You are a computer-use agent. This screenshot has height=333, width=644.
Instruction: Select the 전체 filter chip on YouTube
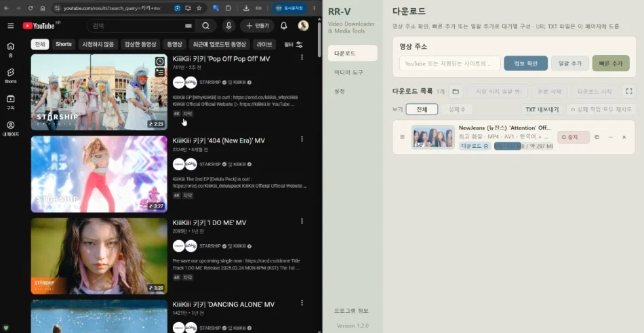pos(40,44)
